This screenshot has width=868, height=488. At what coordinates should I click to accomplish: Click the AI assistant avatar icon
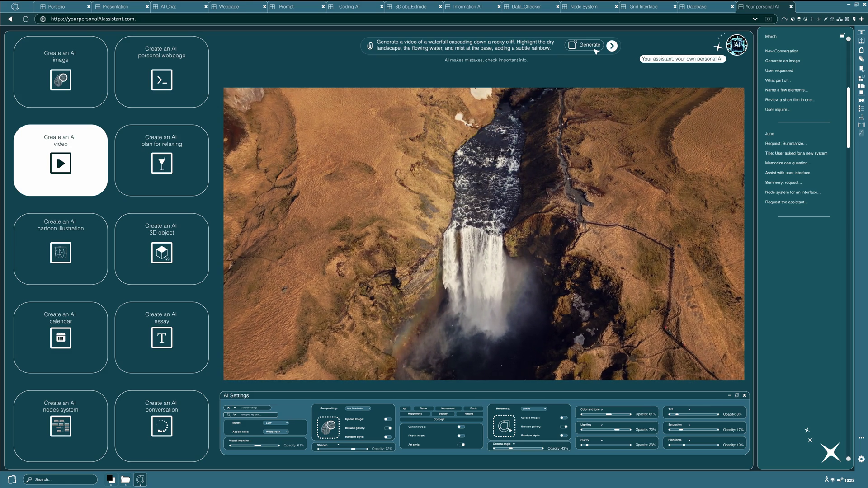736,45
